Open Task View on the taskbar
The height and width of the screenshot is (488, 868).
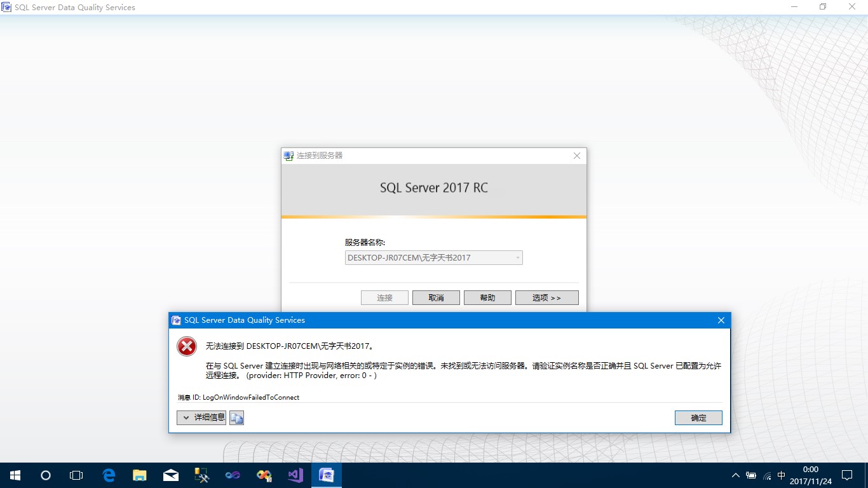pyautogui.click(x=76, y=475)
